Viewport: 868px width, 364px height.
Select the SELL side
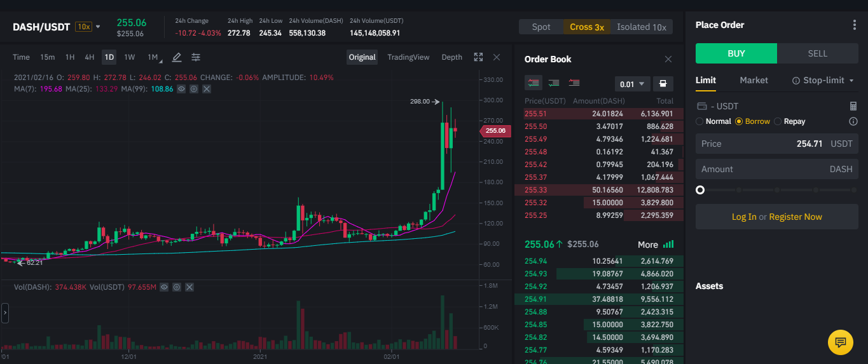click(818, 53)
